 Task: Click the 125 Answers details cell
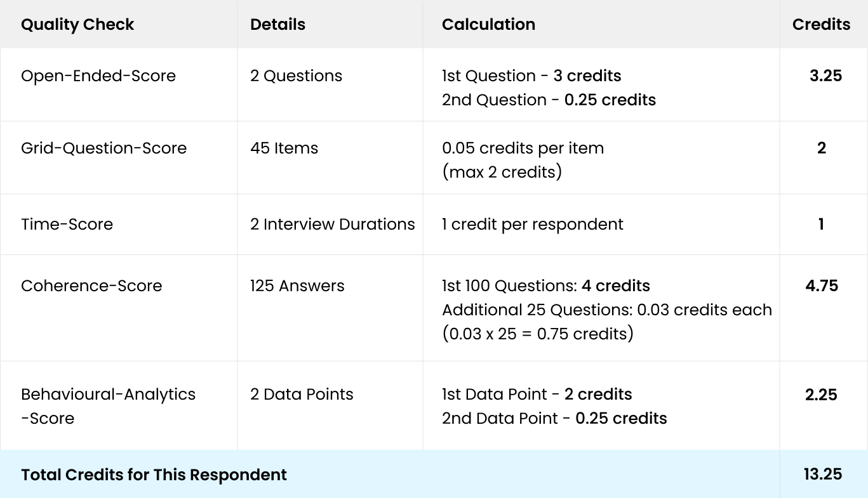[x=297, y=285]
